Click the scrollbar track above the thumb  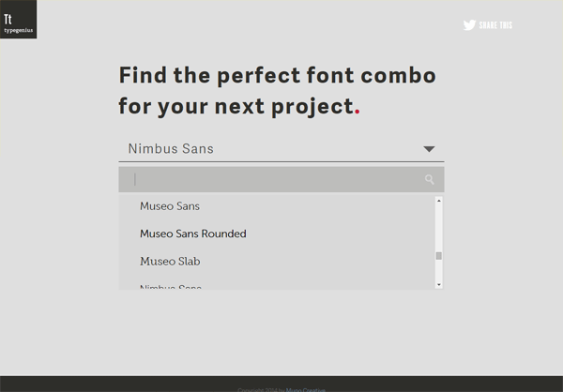point(438,225)
